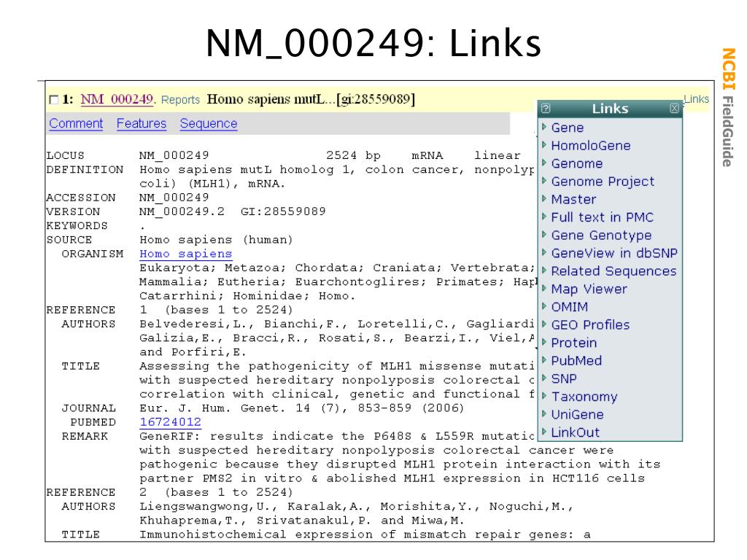747x560 pixels.
Task: Jump to the Features section
Action: 142,123
